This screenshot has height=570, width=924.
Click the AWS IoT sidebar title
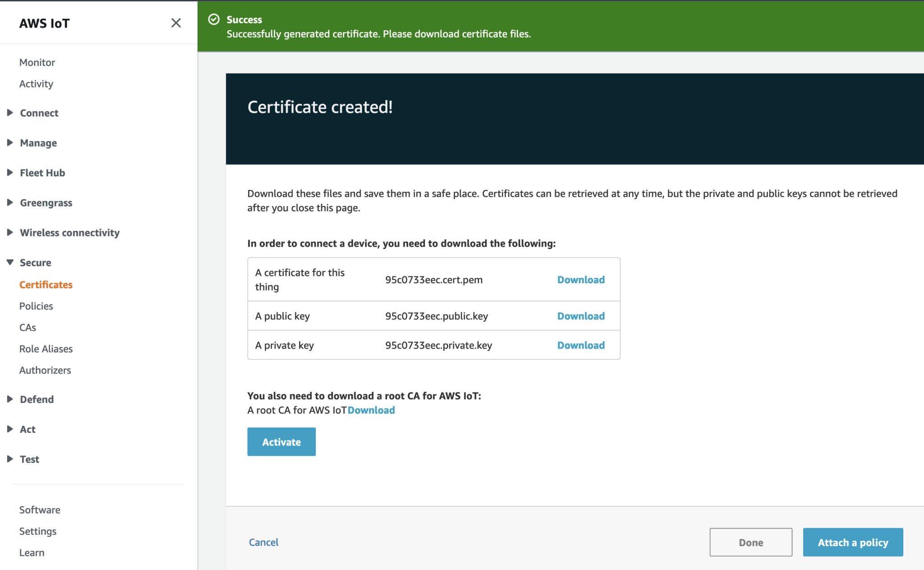pyautogui.click(x=45, y=23)
